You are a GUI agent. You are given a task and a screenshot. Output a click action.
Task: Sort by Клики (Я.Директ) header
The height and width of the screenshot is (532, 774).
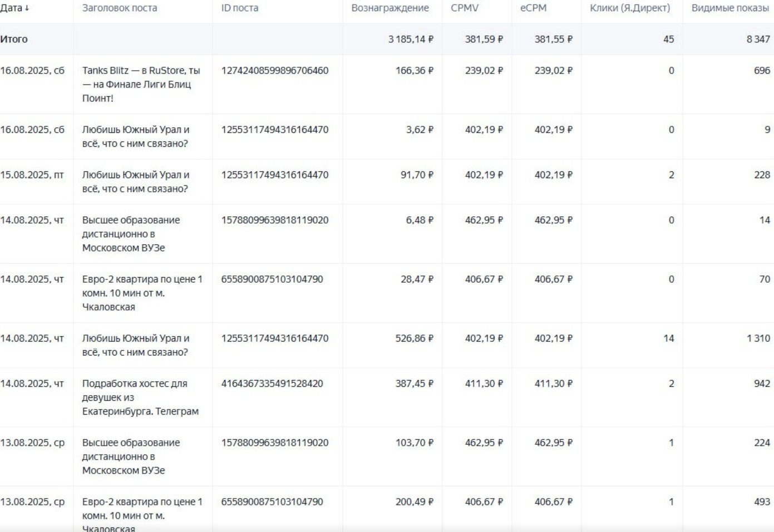(630, 8)
